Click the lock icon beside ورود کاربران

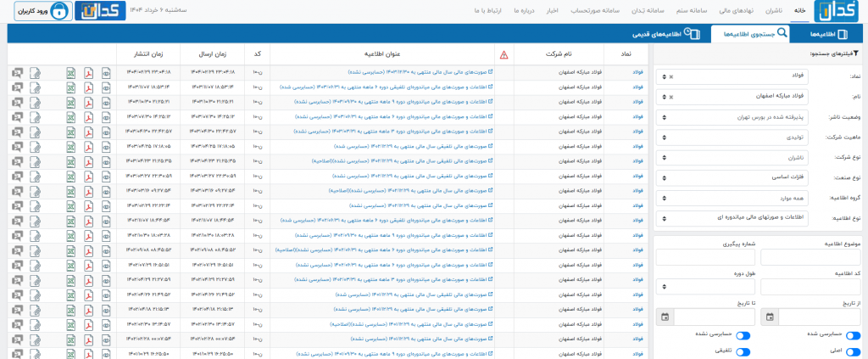pyautogui.click(x=60, y=11)
